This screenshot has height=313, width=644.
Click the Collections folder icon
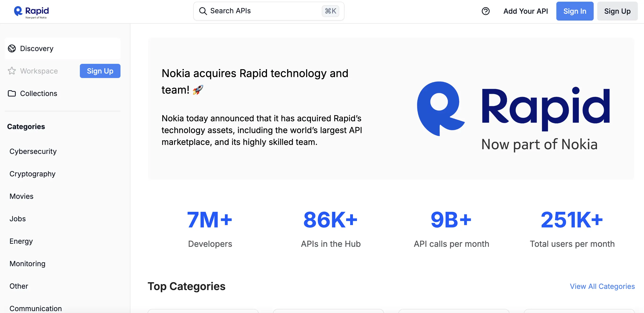pos(12,93)
